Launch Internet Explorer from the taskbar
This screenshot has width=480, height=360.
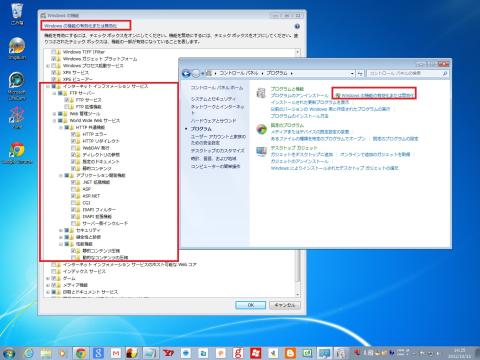click(29, 353)
